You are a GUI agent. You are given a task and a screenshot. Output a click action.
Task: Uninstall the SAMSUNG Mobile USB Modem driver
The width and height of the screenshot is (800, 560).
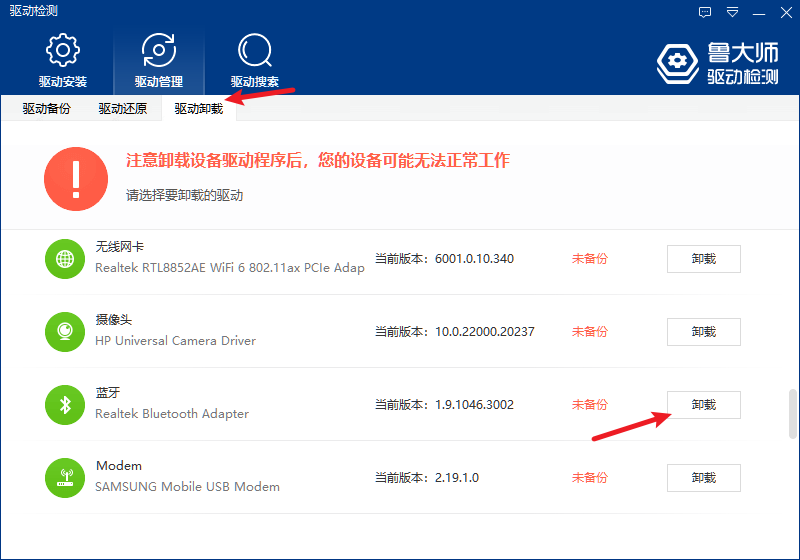click(704, 478)
